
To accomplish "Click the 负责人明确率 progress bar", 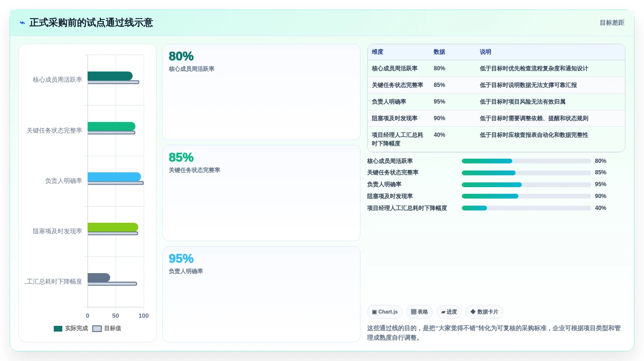I will [527, 185].
